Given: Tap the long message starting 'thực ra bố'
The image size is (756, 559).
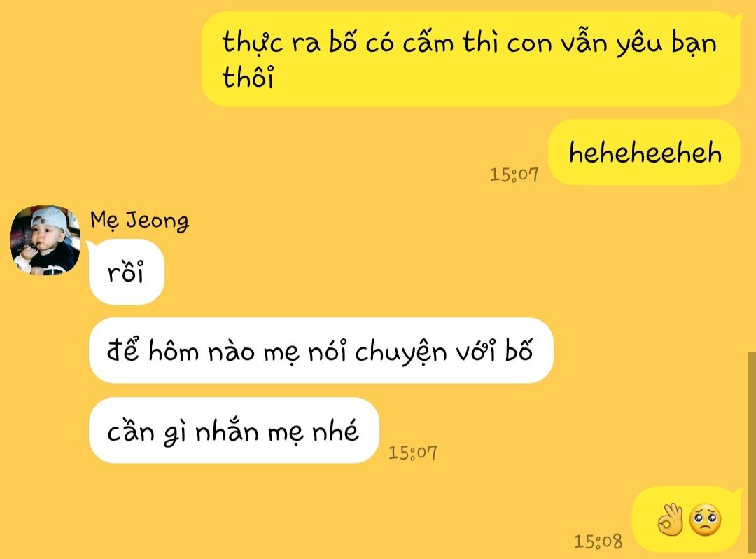Looking at the screenshot, I should point(471,59).
